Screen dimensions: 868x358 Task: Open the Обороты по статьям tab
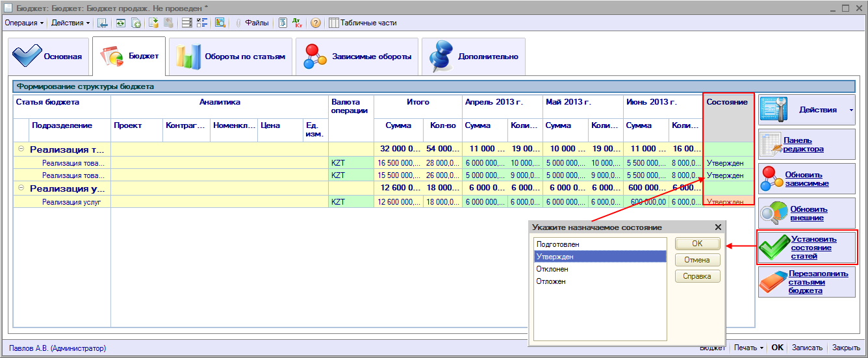(231, 57)
